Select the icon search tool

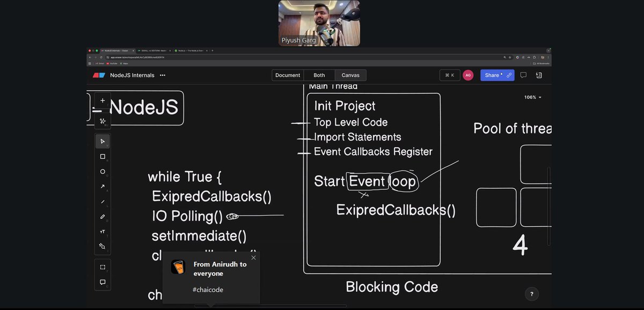tap(103, 246)
